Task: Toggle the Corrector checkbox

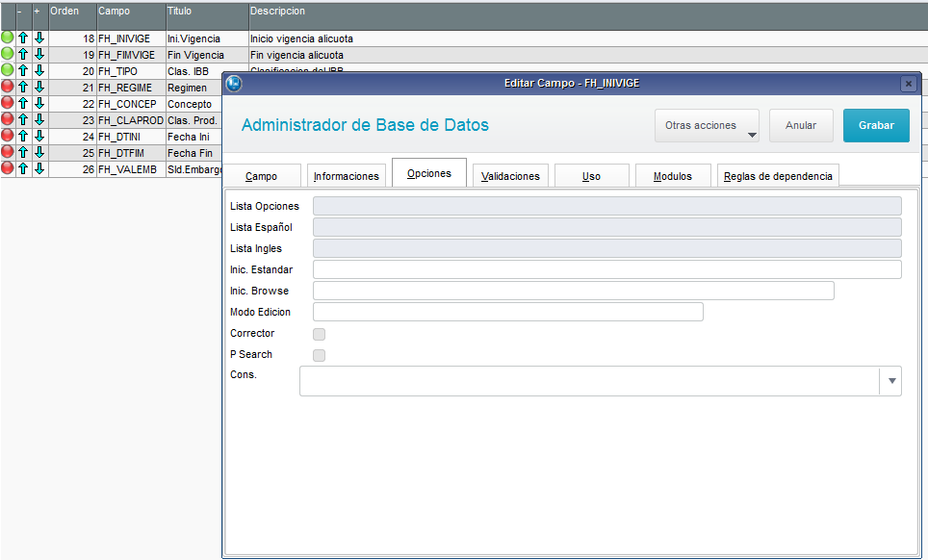Action: (x=319, y=334)
